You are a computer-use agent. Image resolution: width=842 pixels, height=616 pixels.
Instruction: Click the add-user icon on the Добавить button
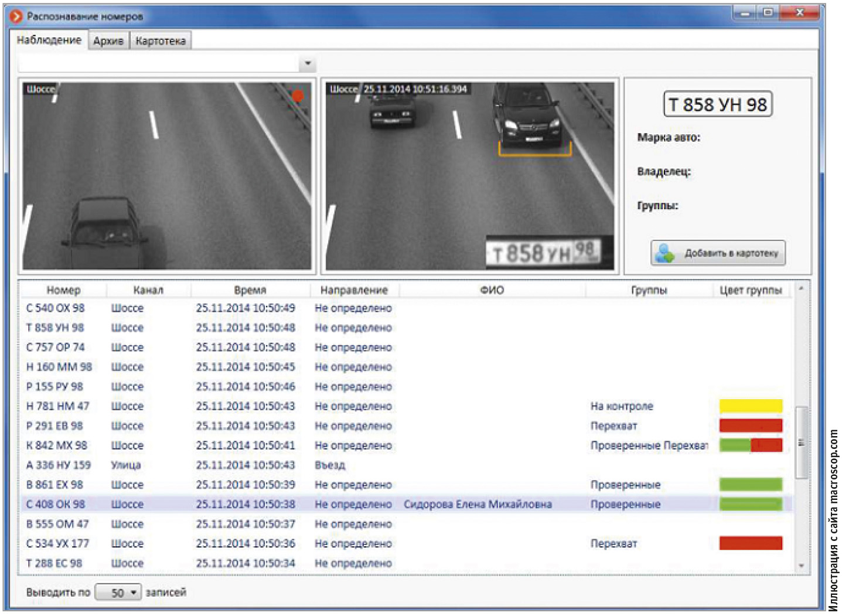[666, 253]
